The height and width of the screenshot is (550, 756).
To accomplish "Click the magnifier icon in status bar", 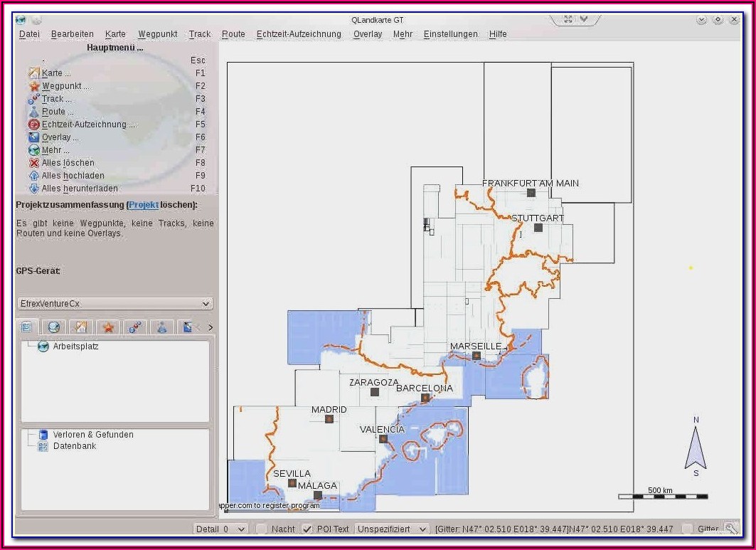I will (x=730, y=529).
